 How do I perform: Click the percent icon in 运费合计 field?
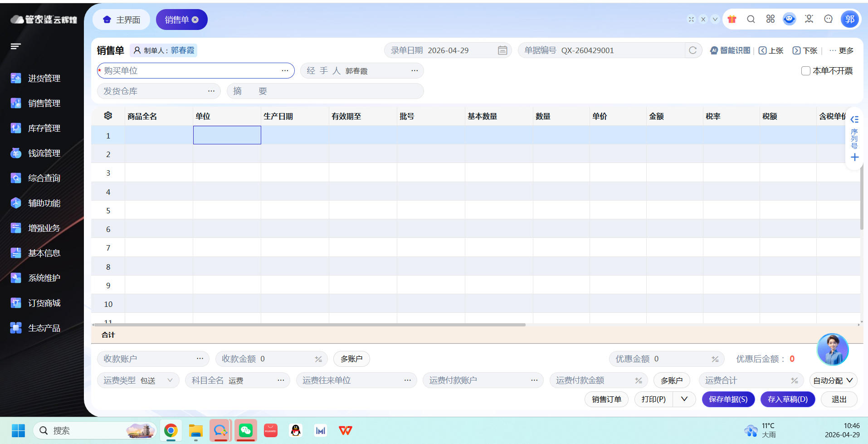click(x=795, y=380)
